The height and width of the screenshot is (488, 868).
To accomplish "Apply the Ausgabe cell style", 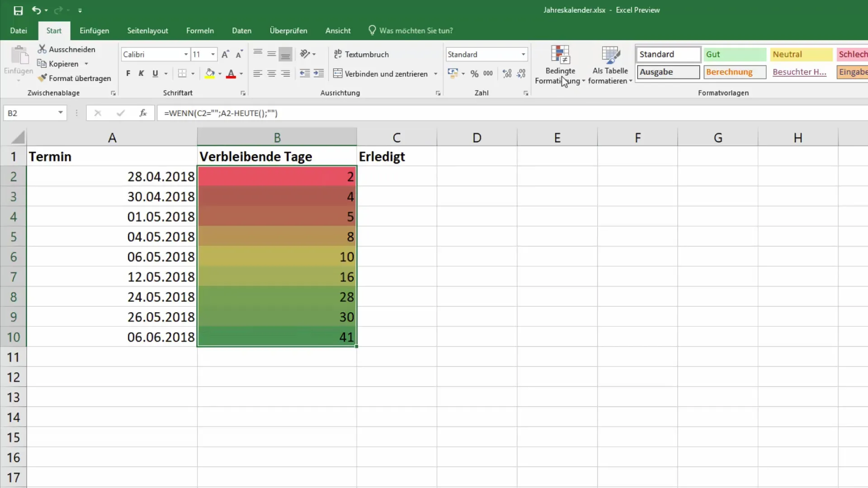I will [x=668, y=72].
